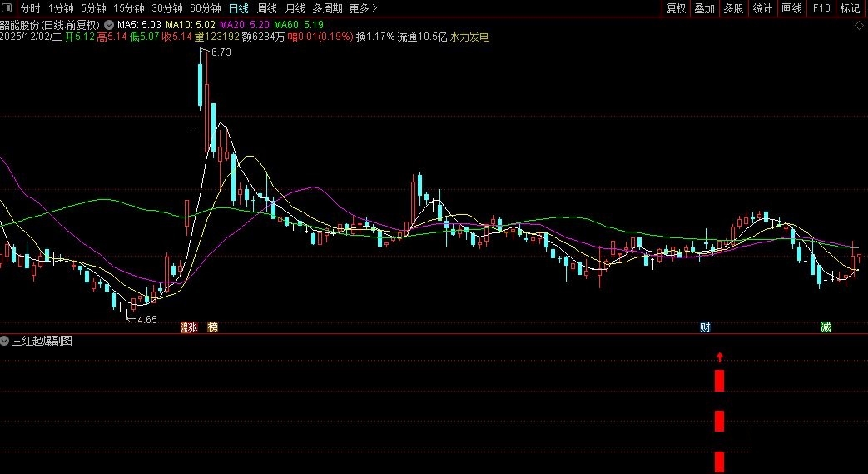
Task: Click the 叠加 overlay button
Action: [705, 8]
